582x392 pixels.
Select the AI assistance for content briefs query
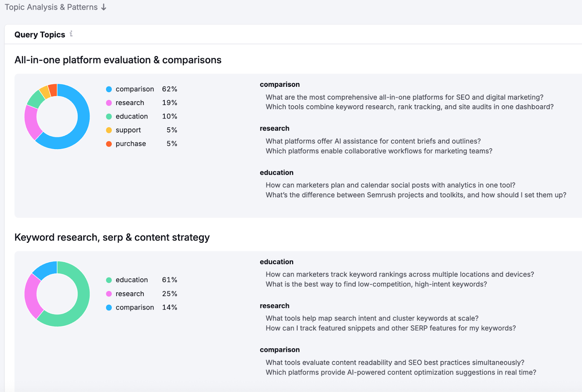tap(373, 141)
